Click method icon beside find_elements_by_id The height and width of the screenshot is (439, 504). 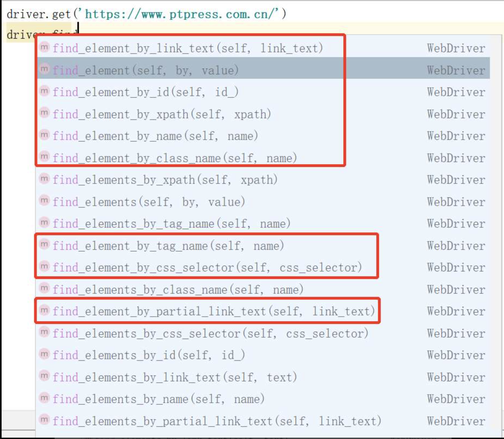44,354
